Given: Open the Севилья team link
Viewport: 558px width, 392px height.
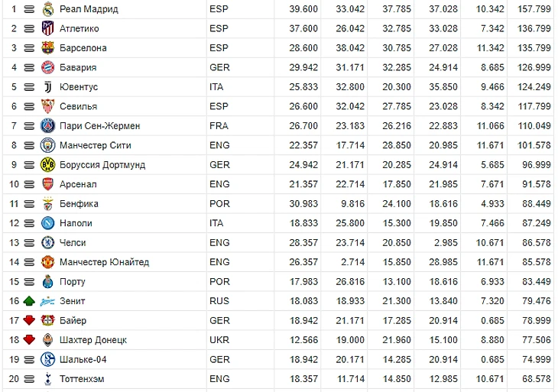Looking at the screenshot, I should (78, 106).
